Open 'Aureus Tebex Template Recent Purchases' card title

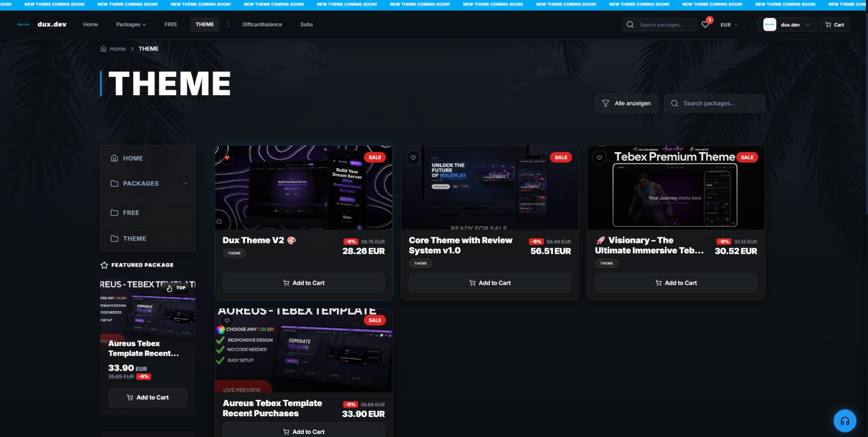[x=273, y=408]
